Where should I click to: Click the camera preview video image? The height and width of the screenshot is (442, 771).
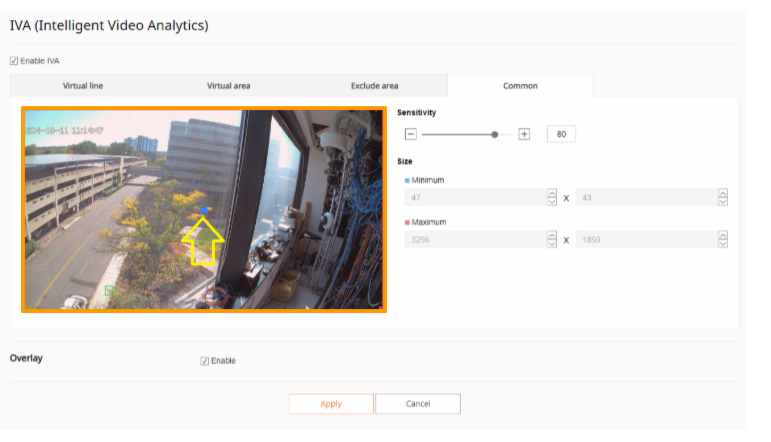point(204,209)
